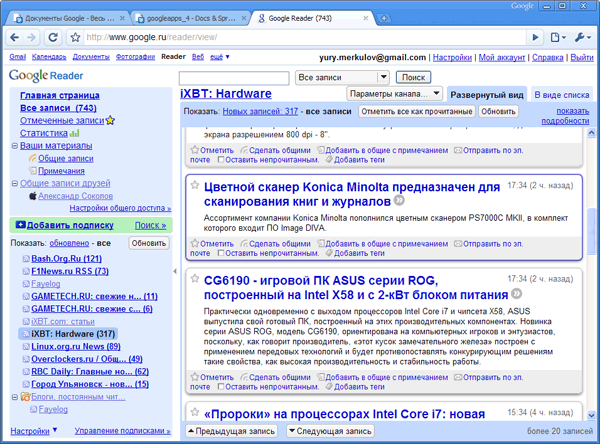The width and height of the screenshot is (600, 444).
Task: Open the Настройки dropdown at sidebar bottom
Action: point(34,431)
